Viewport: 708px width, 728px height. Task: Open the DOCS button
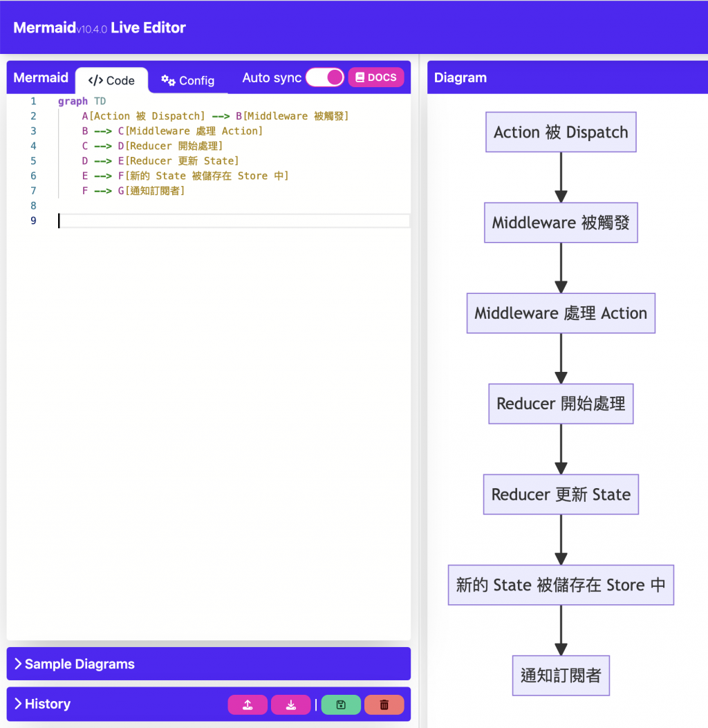point(376,77)
